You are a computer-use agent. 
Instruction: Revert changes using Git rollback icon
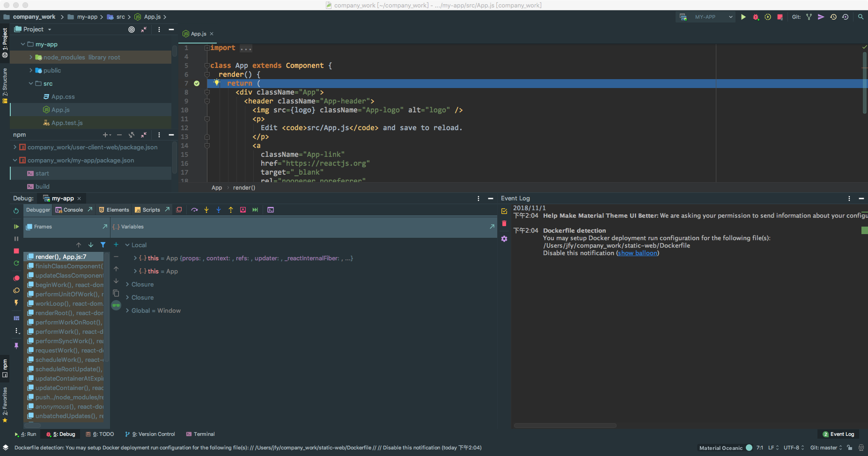click(x=846, y=17)
